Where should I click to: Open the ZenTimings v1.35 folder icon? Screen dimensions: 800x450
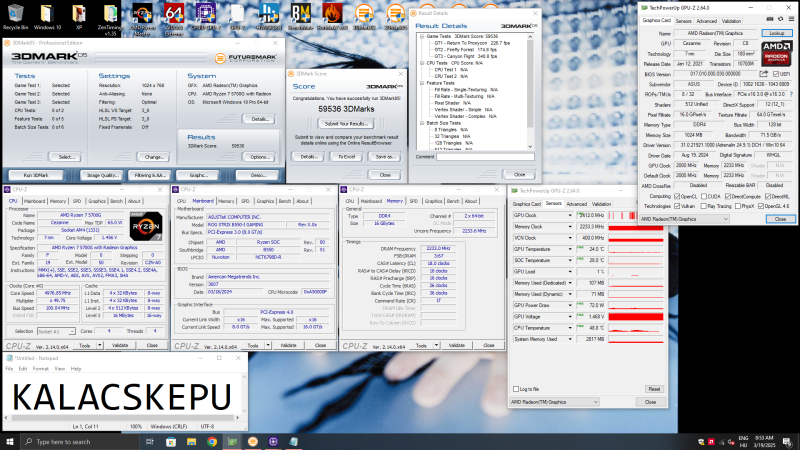pos(110,18)
